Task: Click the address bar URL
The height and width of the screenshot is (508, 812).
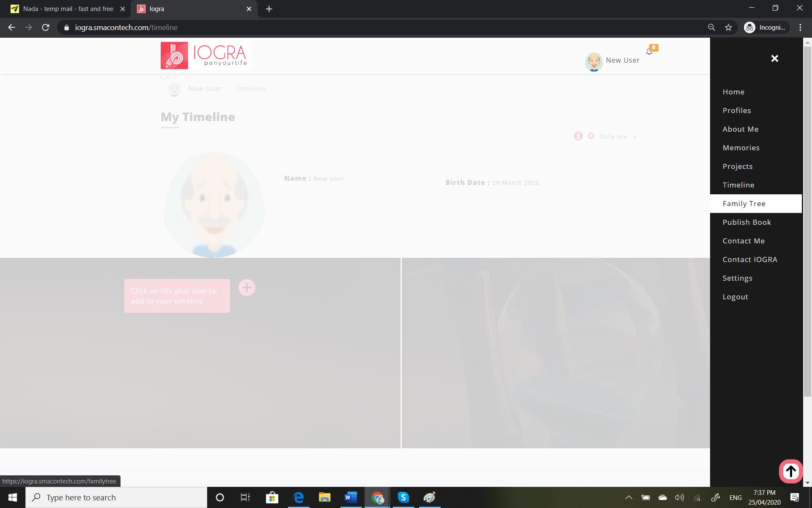Action: coord(126,28)
